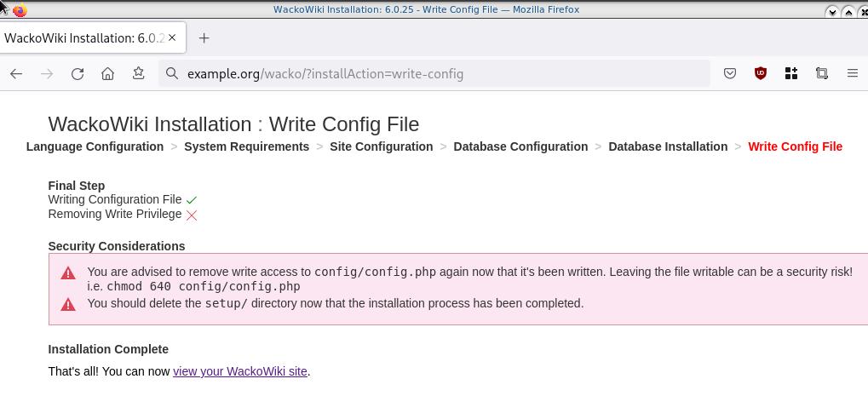Close the WackoWiki Installation tab
Viewport: 868px width, 396px height.
coord(173,38)
